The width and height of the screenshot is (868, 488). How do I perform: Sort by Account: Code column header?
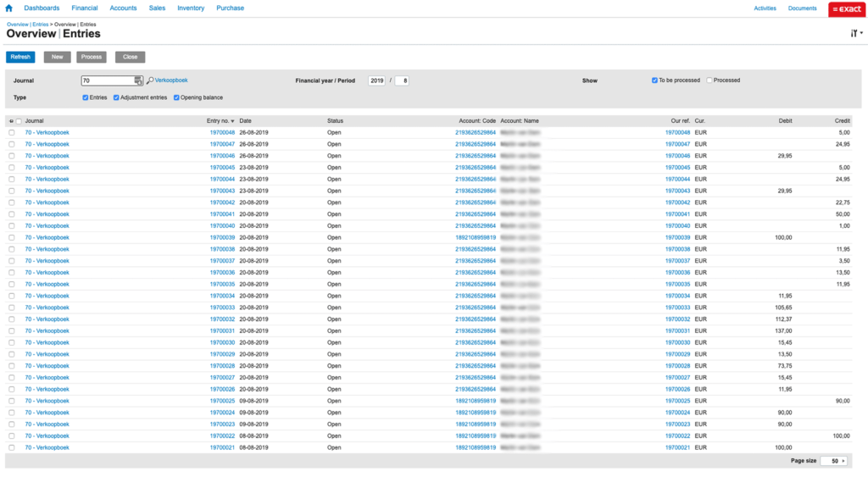[x=477, y=121]
